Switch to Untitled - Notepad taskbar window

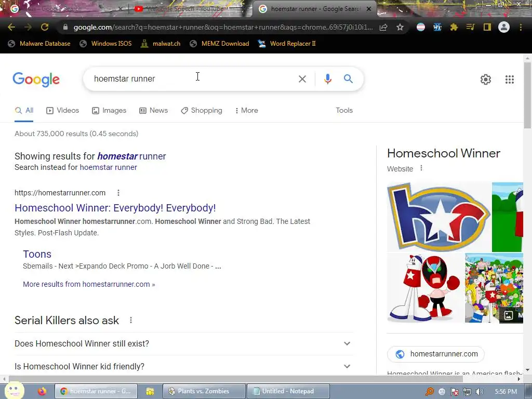[288, 391]
